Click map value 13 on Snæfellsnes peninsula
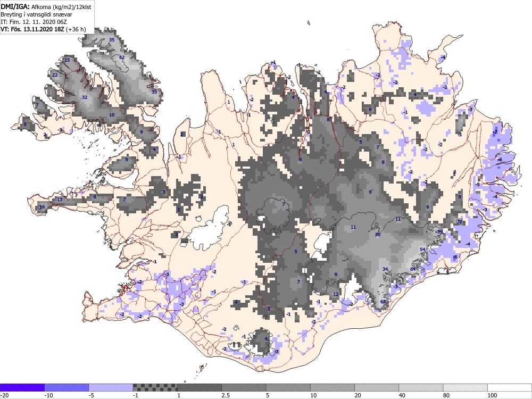Screen dimensions: 532x399 (60, 199)
